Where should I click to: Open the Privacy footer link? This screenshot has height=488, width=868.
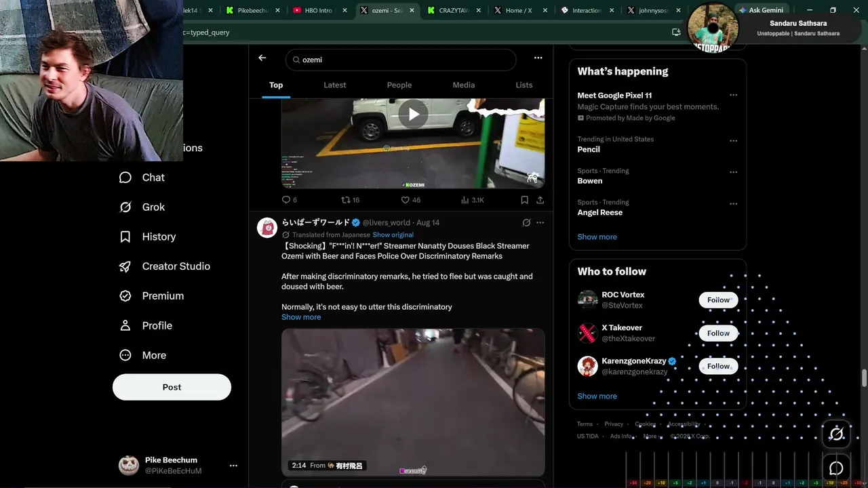point(614,424)
